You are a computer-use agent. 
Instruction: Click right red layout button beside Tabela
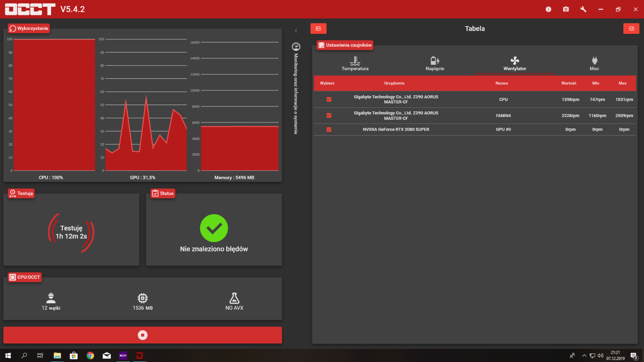631,29
